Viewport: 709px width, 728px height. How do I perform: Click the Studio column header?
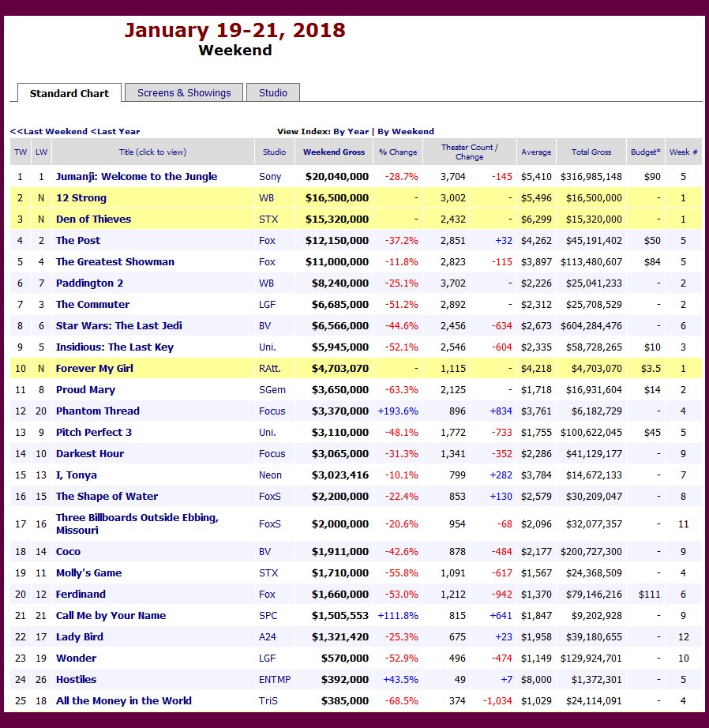(x=274, y=152)
